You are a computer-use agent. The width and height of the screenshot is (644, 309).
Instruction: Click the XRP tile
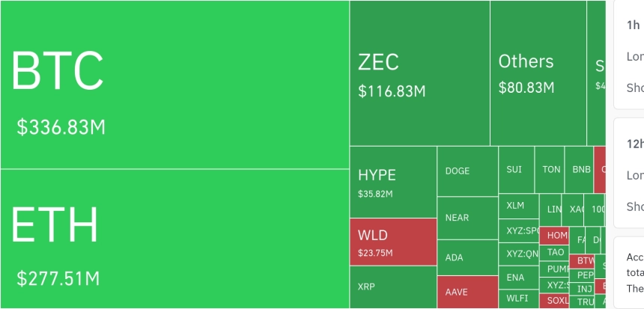pyautogui.click(x=393, y=287)
